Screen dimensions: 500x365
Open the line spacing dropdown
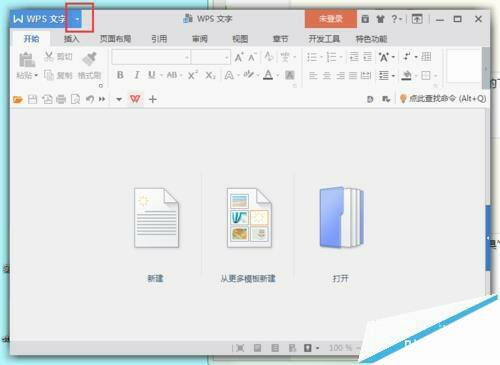pyautogui.click(x=393, y=76)
